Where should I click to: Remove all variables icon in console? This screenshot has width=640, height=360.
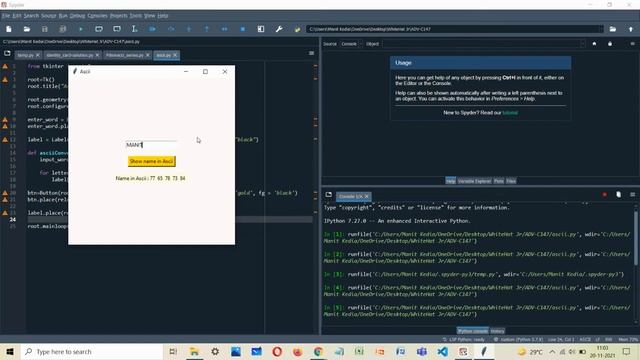[x=618, y=195]
